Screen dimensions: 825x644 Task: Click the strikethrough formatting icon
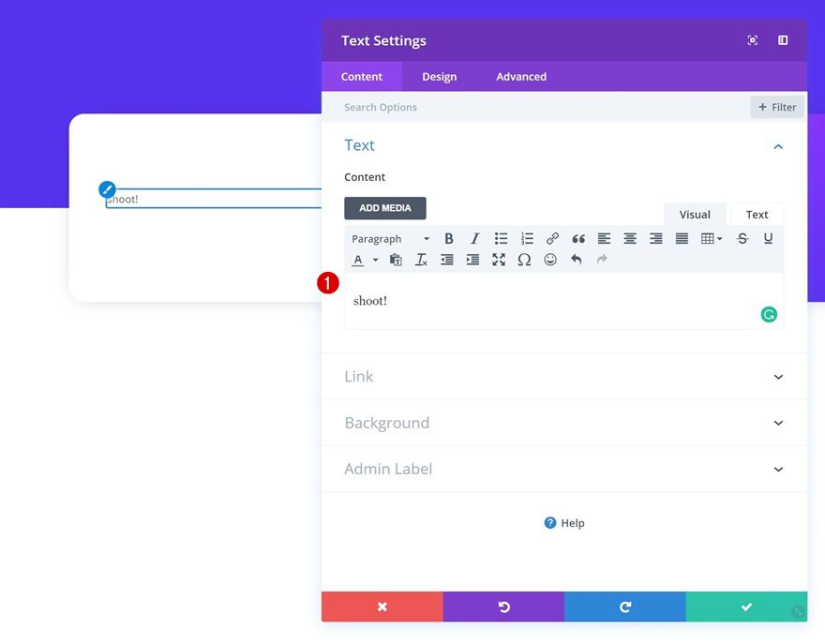click(x=741, y=238)
